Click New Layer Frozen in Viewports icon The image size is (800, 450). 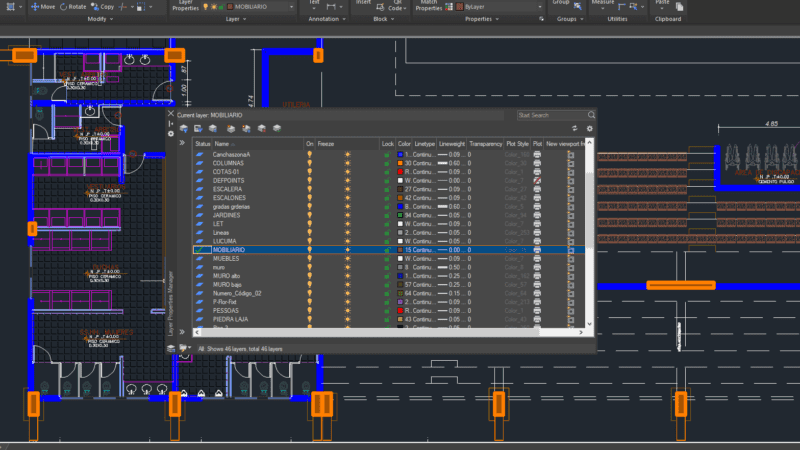(x=246, y=129)
